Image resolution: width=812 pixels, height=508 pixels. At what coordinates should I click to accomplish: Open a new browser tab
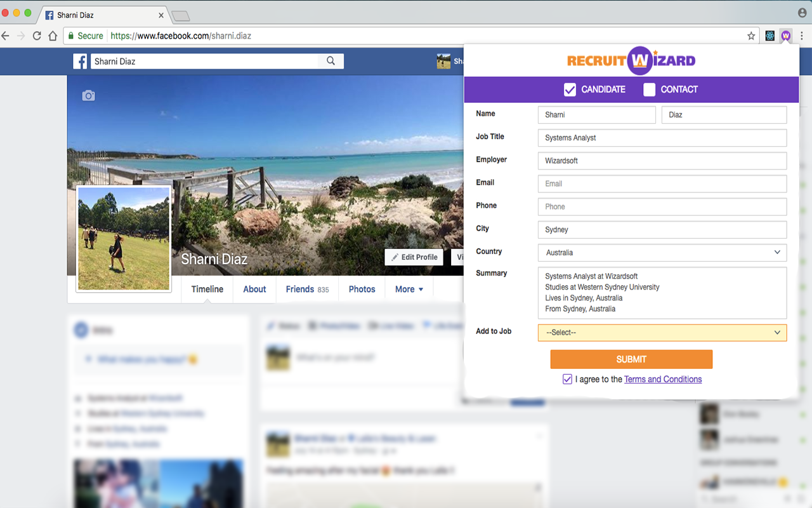pyautogui.click(x=181, y=16)
